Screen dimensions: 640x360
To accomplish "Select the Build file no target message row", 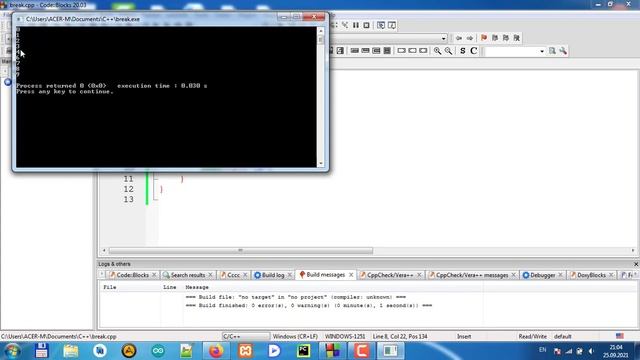I will pyautogui.click(x=296, y=297).
